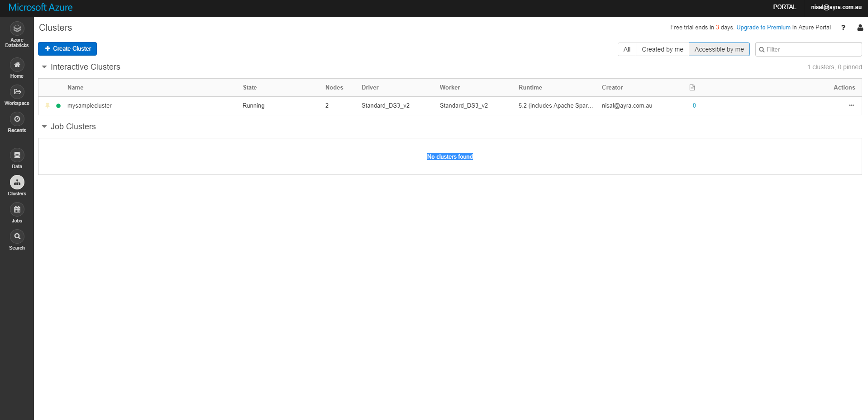Viewport: 868px width, 420px height.
Task: Click the attached notebooks count 0
Action: tap(694, 106)
